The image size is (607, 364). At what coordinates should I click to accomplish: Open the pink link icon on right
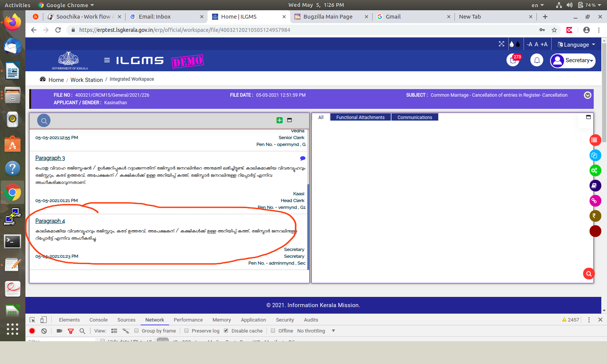pyautogui.click(x=594, y=201)
